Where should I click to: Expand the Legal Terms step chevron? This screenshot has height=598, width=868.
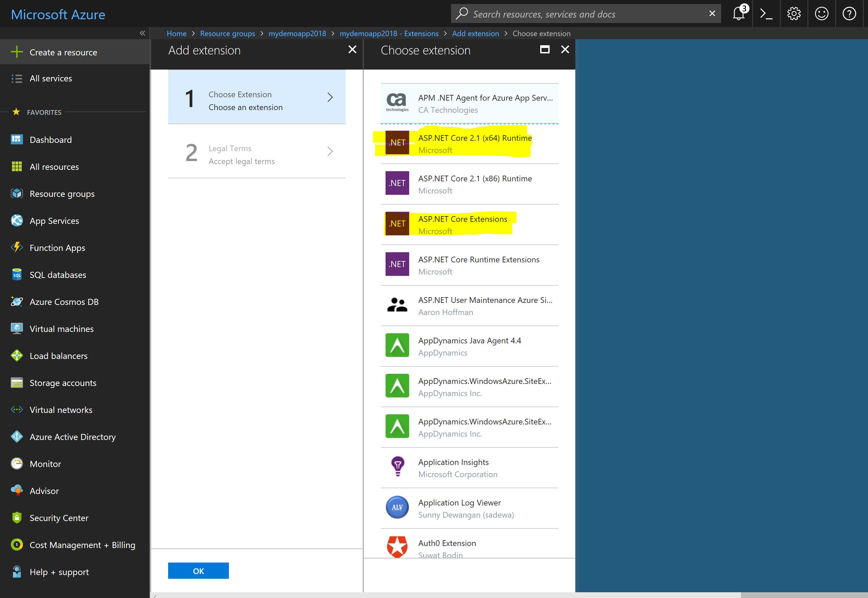330,151
